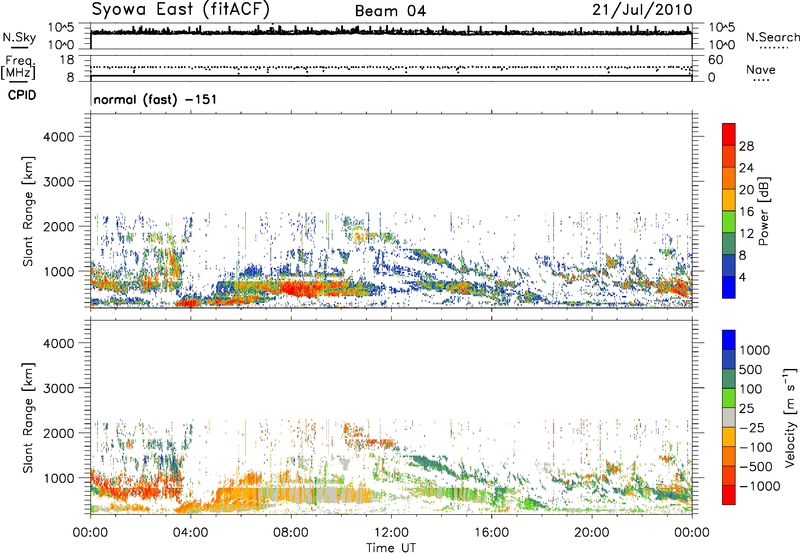The height and width of the screenshot is (554, 800).
Task: Click the '4' power scale value
Action: pyautogui.click(x=742, y=278)
